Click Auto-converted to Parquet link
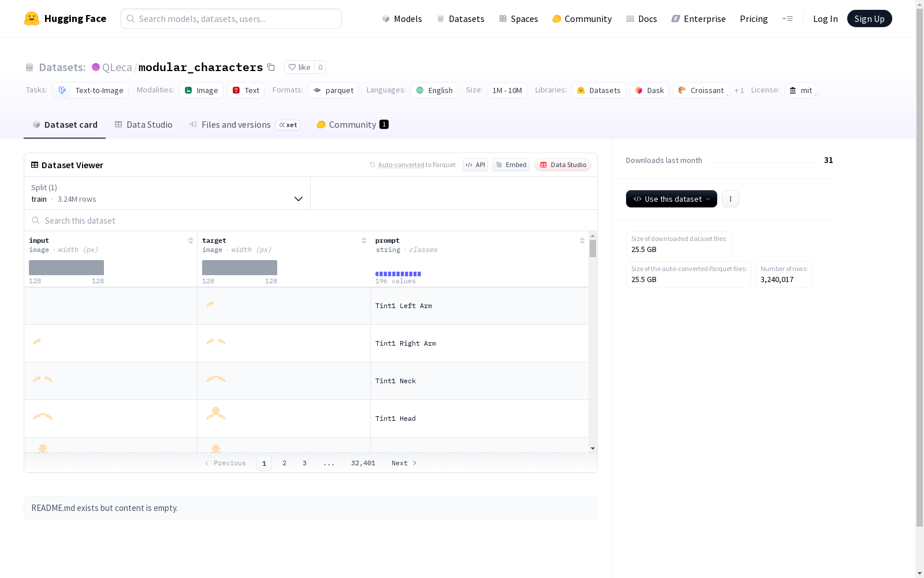924x578 pixels. (412, 165)
